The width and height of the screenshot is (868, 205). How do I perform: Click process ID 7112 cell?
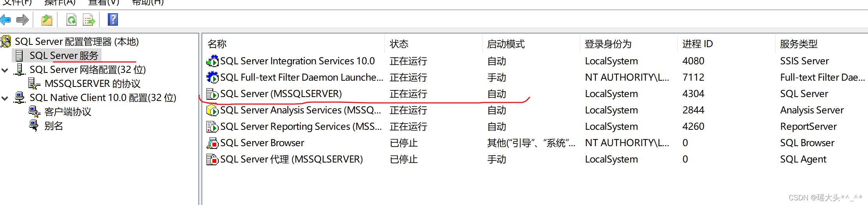click(693, 77)
